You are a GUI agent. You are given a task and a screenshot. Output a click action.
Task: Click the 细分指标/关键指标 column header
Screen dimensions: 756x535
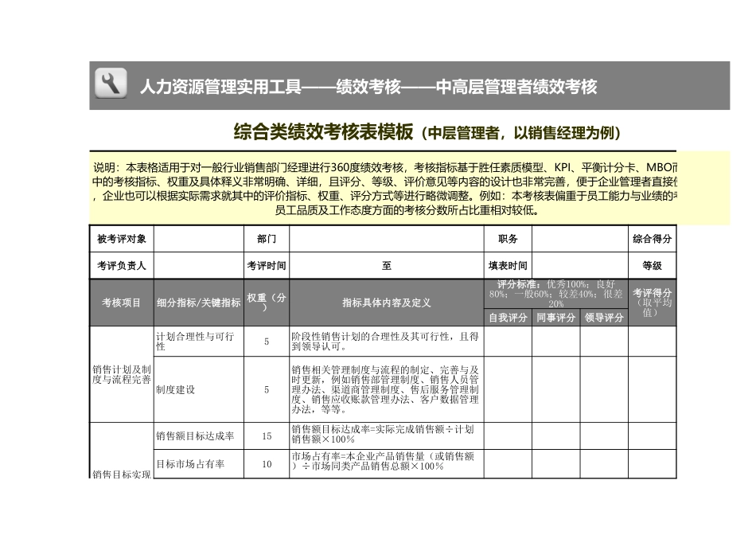[199, 303]
